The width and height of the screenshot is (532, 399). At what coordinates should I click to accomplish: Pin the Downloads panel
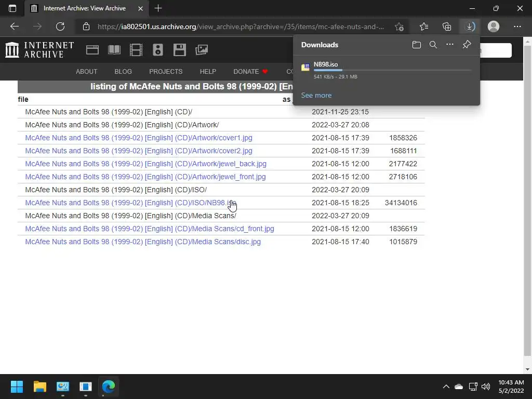pos(467,45)
